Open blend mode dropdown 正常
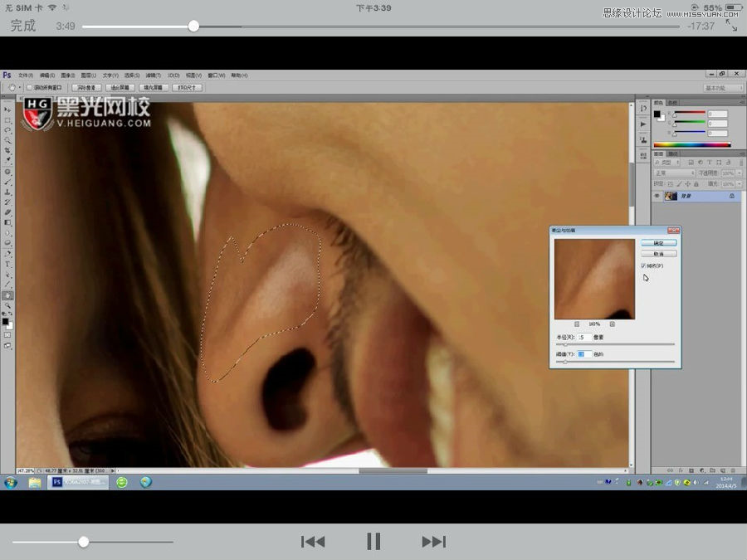 tap(675, 173)
